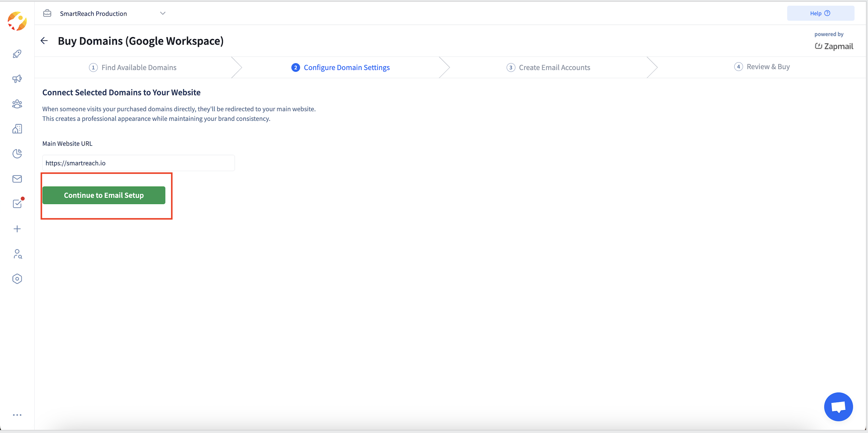This screenshot has width=868, height=433.
Task: Open the pie chart reports icon
Action: tap(17, 154)
